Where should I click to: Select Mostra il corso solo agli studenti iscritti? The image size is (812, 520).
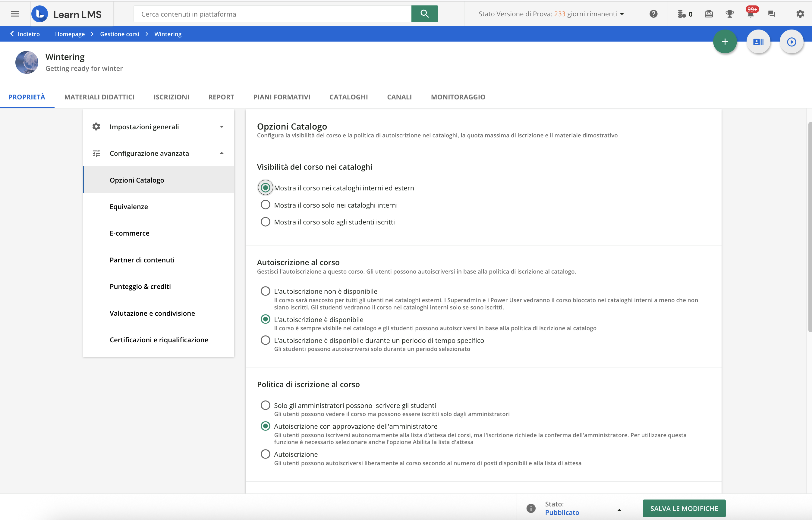266,221
